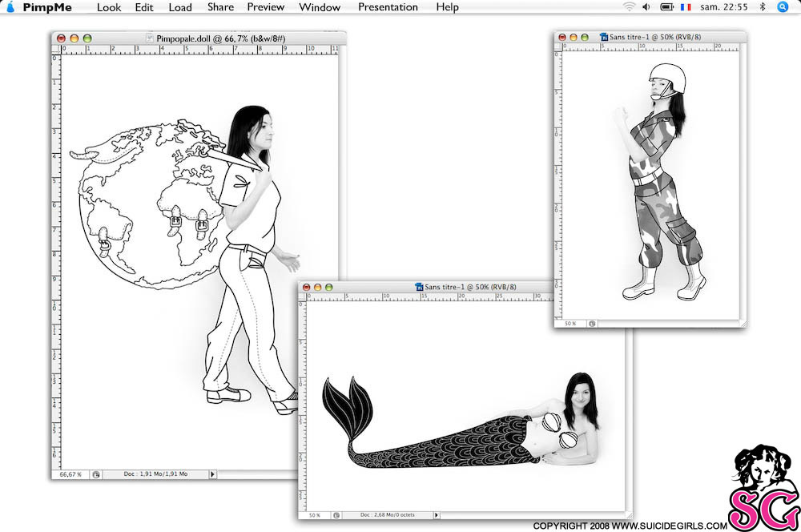The image size is (801, 532).
Task: Click the Pimpopale.doll @ 66,7% title text
Action: 221,38
